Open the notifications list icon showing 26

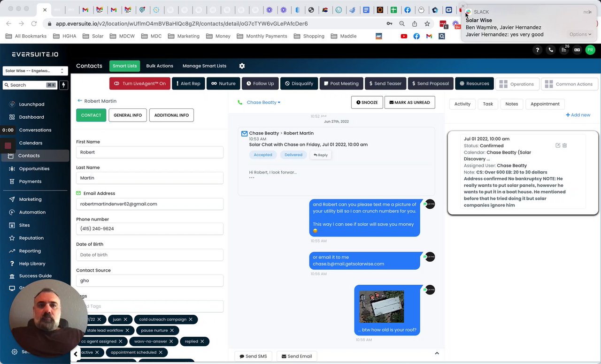pyautogui.click(x=564, y=50)
